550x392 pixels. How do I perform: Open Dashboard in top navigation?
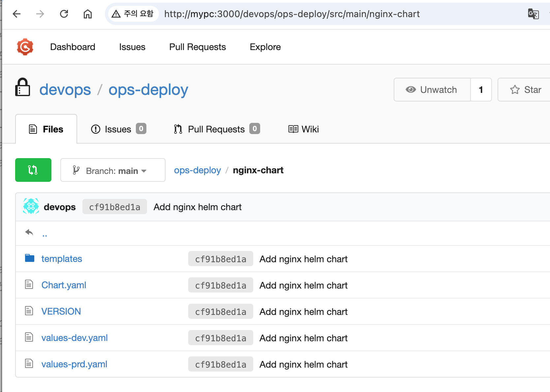tap(73, 47)
